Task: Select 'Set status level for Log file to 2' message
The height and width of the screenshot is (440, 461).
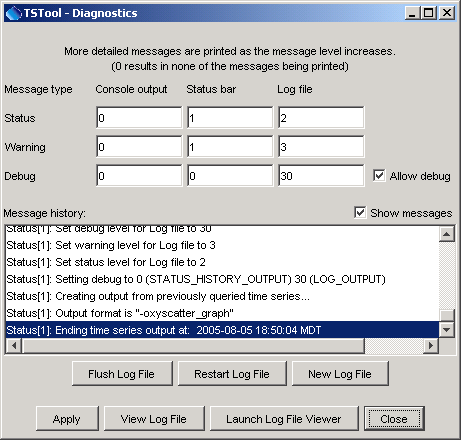Action: (222, 262)
